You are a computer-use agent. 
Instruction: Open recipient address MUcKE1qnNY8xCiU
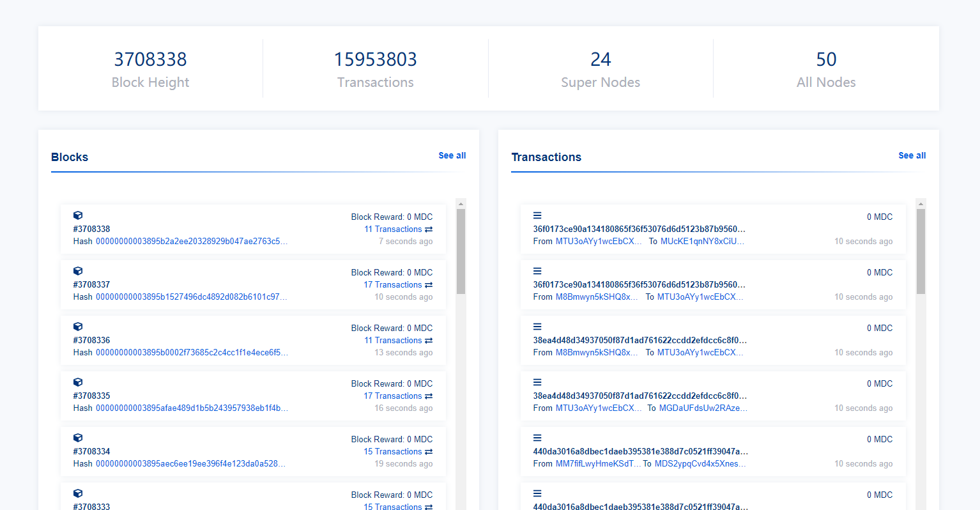[701, 242]
